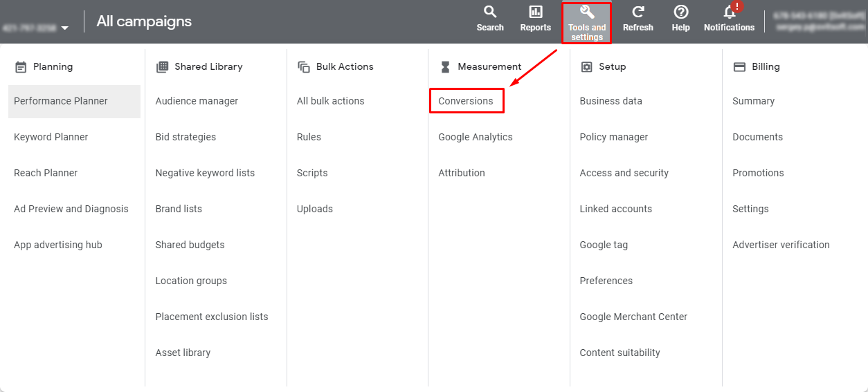Image resolution: width=868 pixels, height=392 pixels.
Task: Open Access and security
Action: pyautogui.click(x=624, y=173)
